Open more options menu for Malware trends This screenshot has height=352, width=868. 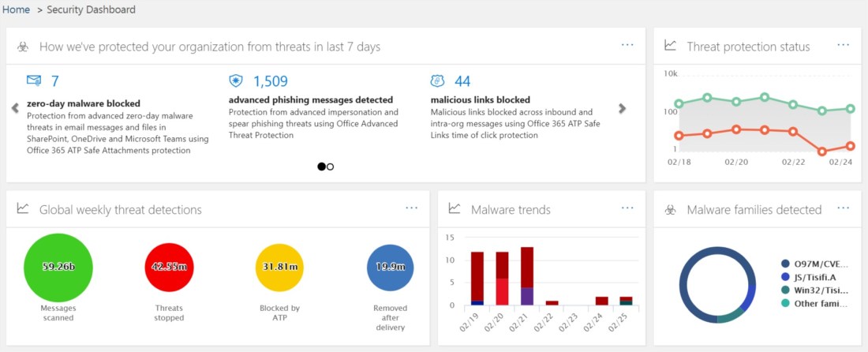point(627,208)
